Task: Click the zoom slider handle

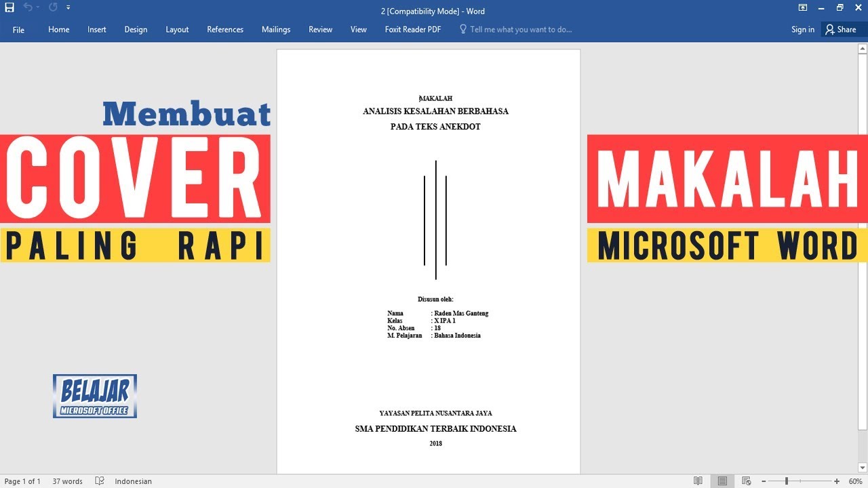Action: click(787, 481)
